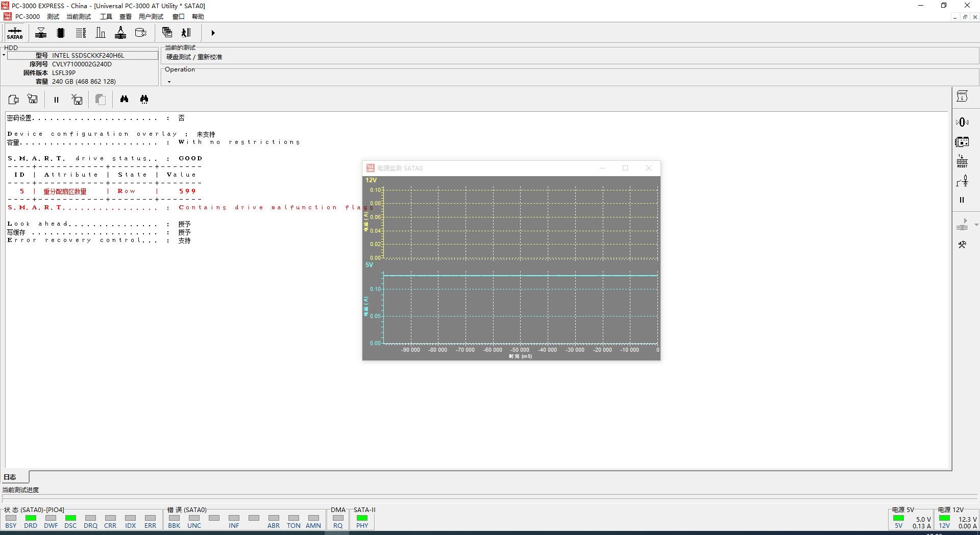Click the DRD status indicator
Image resolution: width=980 pixels, height=535 pixels.
[31, 521]
